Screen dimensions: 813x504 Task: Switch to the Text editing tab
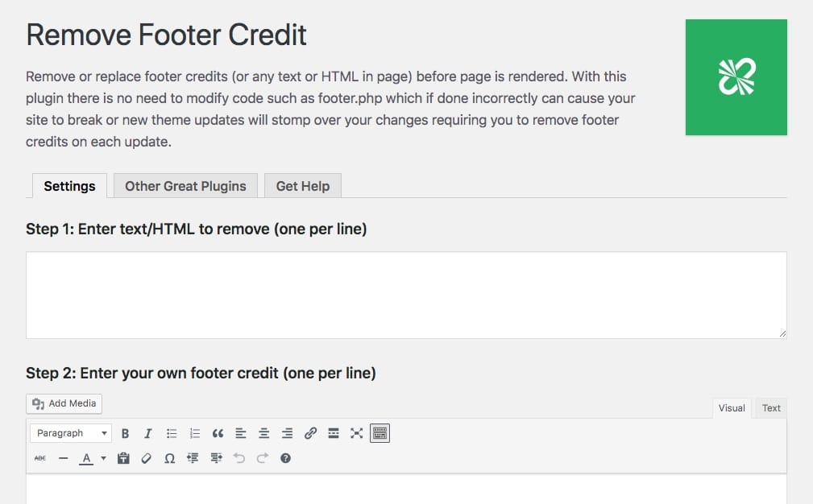[770, 408]
